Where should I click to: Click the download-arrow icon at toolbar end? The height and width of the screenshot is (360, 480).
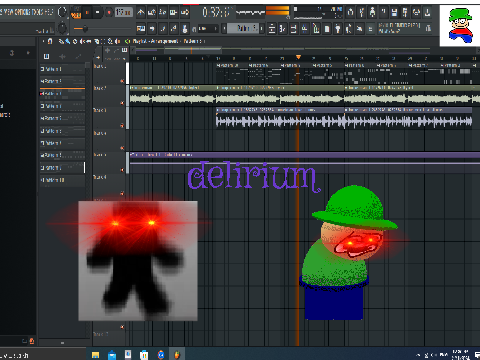pos(427,13)
